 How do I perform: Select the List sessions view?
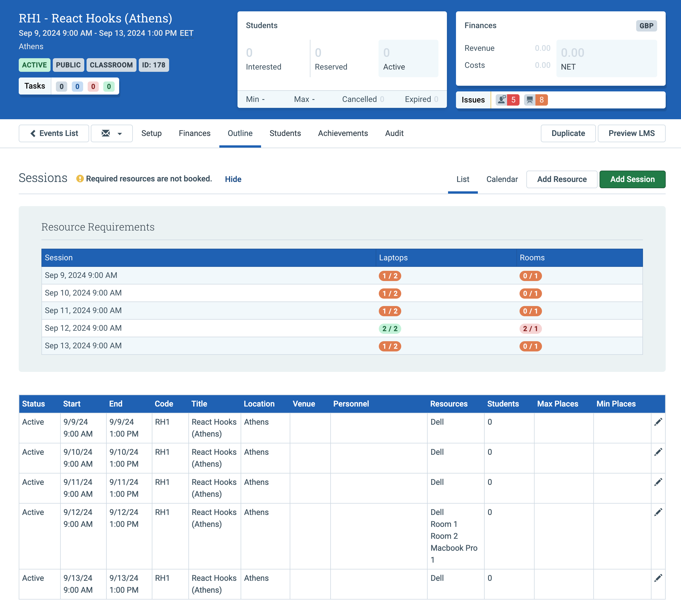click(x=463, y=179)
